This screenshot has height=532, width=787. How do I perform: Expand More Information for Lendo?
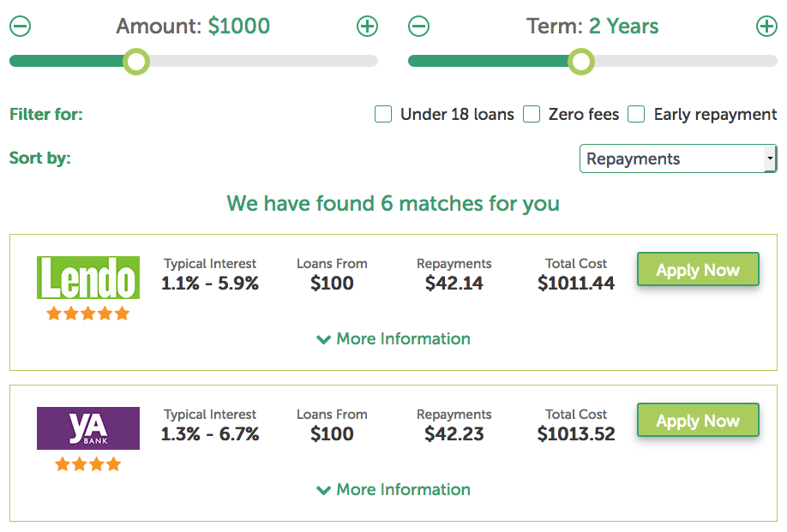point(393,338)
